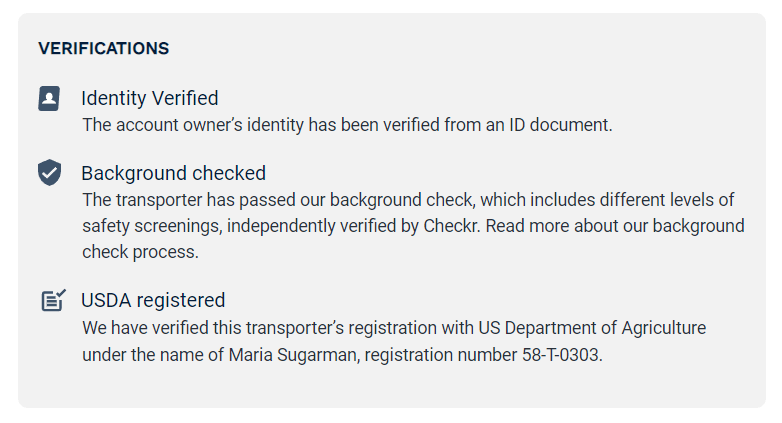Click 'The transporter has passed' sentence start

(180, 199)
